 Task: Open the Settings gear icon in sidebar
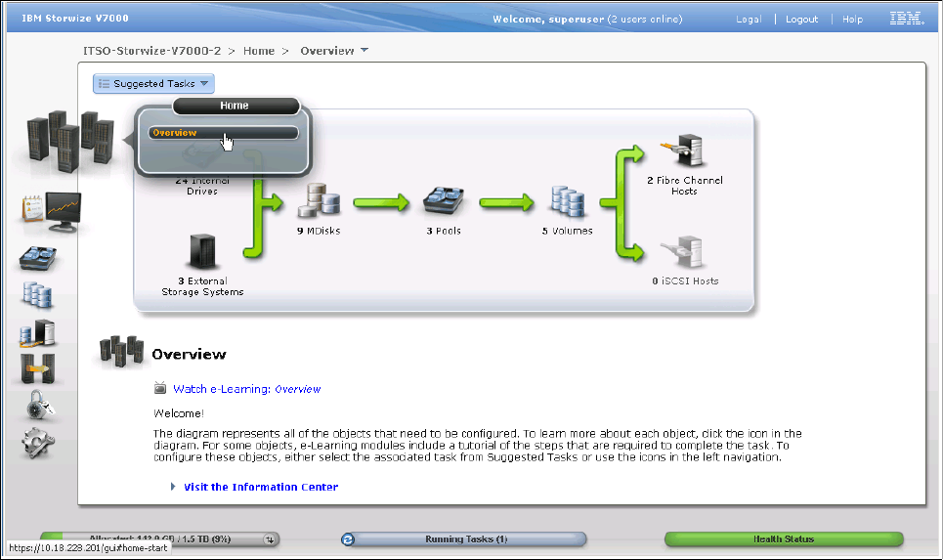click(x=38, y=443)
